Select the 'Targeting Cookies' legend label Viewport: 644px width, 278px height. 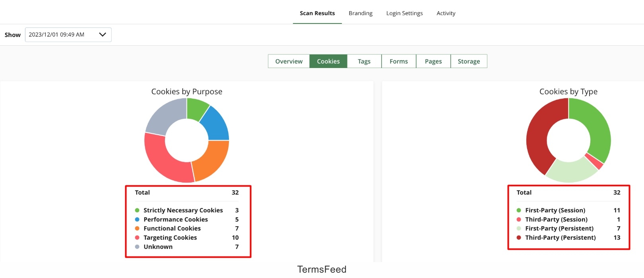pos(170,238)
